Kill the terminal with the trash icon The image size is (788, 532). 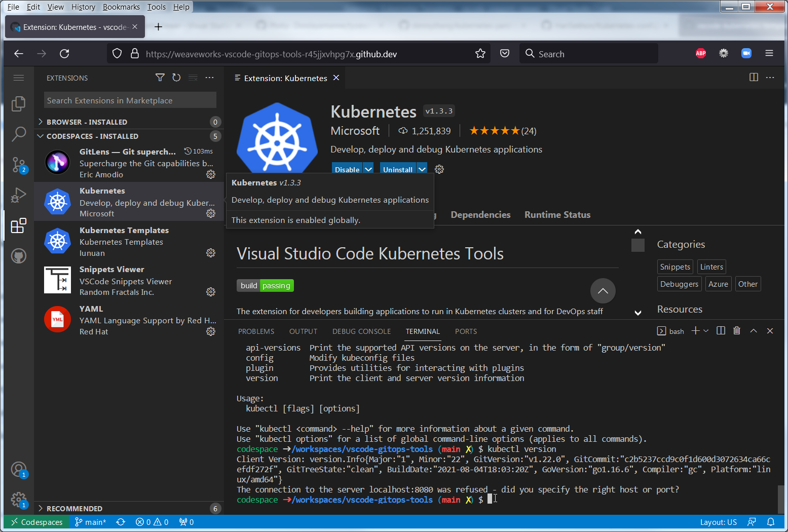click(737, 331)
